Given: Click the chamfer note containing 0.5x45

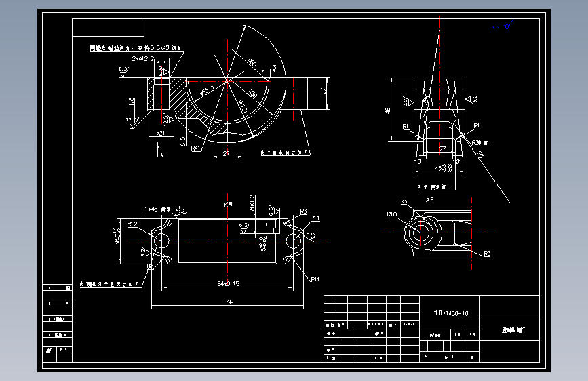Looking at the screenshot, I should [x=136, y=48].
